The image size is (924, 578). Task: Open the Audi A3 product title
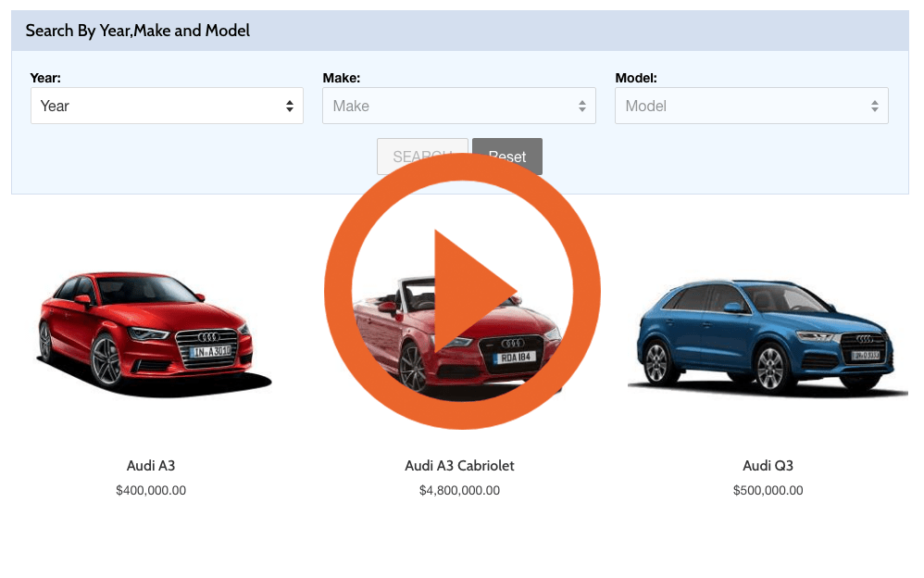[x=151, y=465]
